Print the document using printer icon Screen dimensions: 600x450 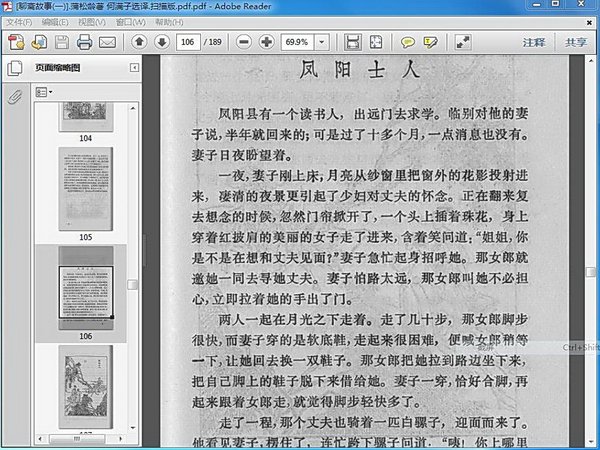click(84, 42)
